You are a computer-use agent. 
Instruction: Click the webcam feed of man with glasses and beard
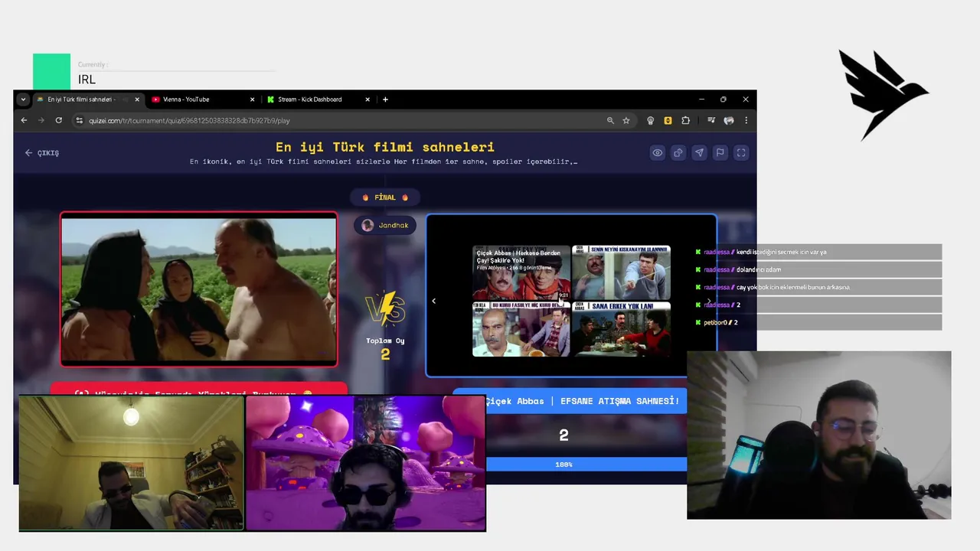818,435
